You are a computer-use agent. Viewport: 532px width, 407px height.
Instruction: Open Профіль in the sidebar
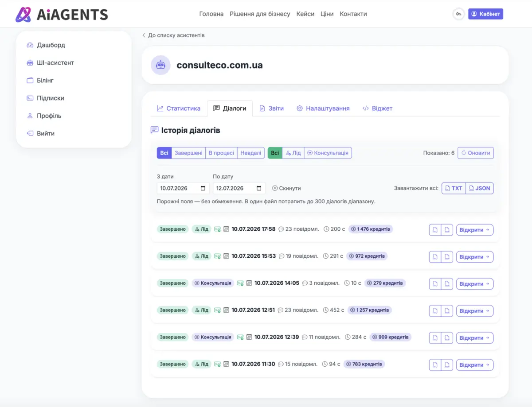coord(44,116)
